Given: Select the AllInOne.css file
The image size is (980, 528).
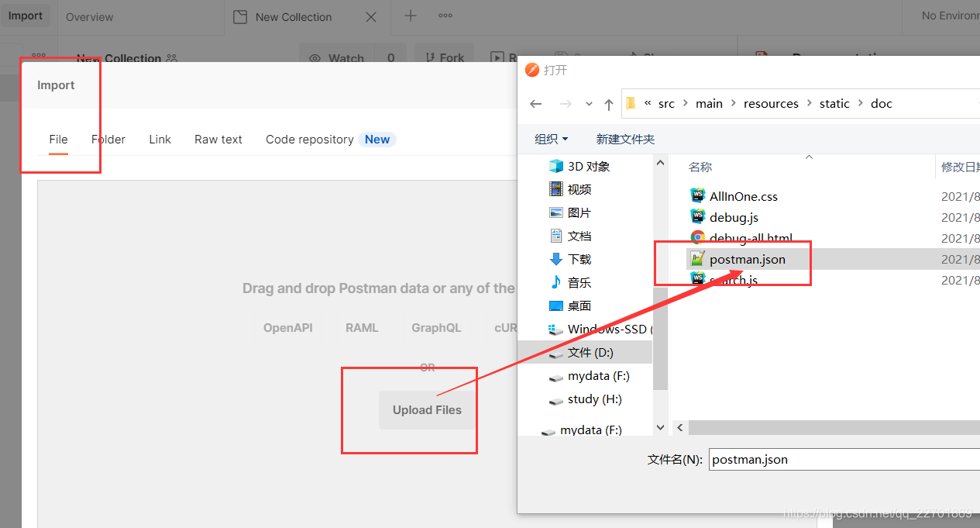Looking at the screenshot, I should [x=744, y=196].
